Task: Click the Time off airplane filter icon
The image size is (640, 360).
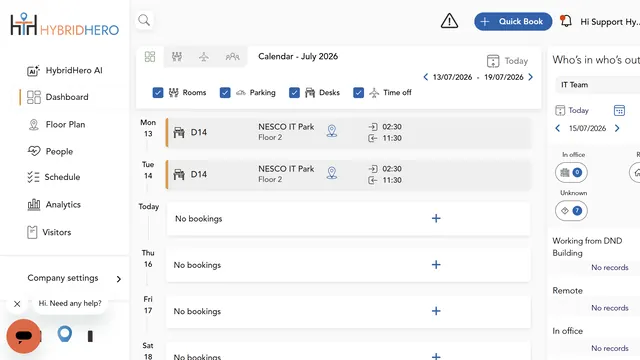Action: click(374, 93)
